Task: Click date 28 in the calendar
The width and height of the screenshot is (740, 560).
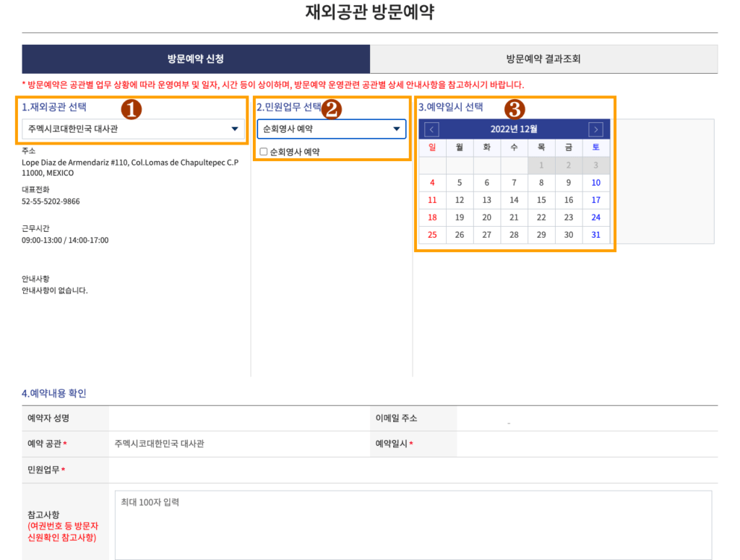Action: 514,235
